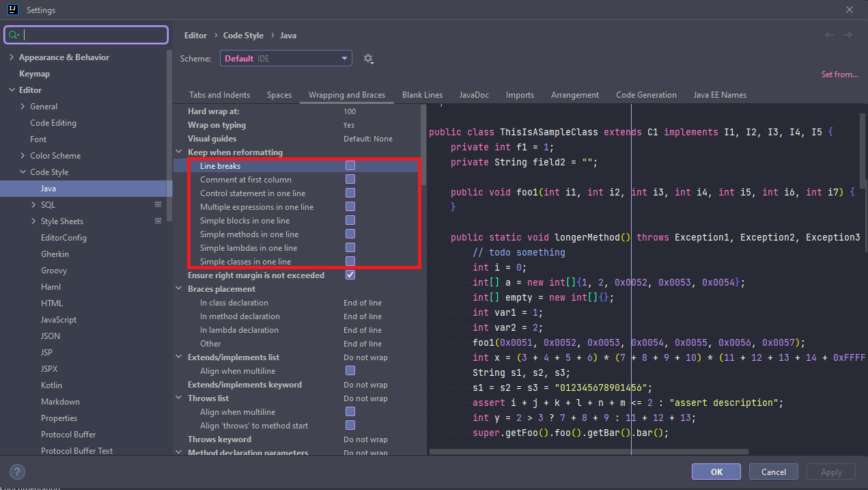
Task: Click the forward navigation arrow
Action: click(x=848, y=35)
